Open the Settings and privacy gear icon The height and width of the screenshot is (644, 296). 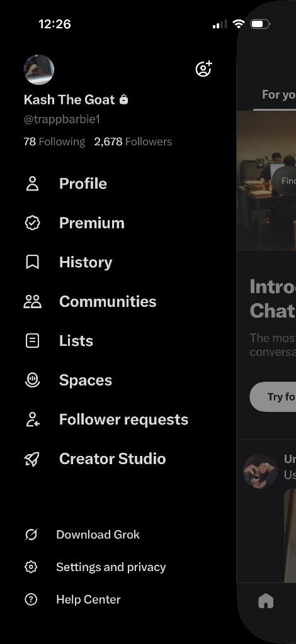point(31,567)
